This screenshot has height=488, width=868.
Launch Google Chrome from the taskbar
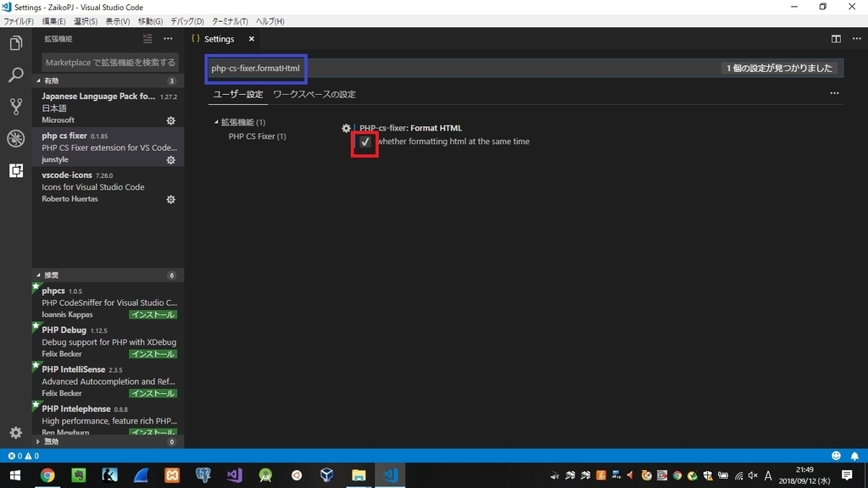[x=48, y=475]
